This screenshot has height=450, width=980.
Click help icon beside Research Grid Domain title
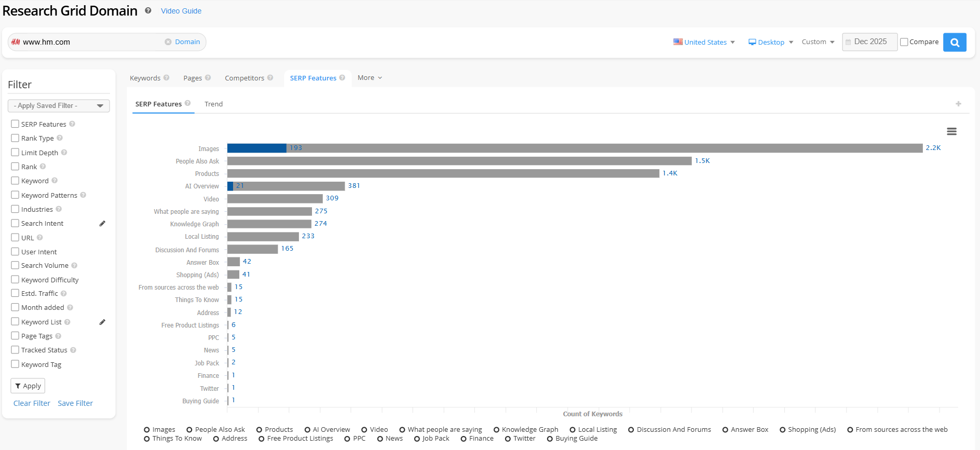pyautogui.click(x=148, y=11)
